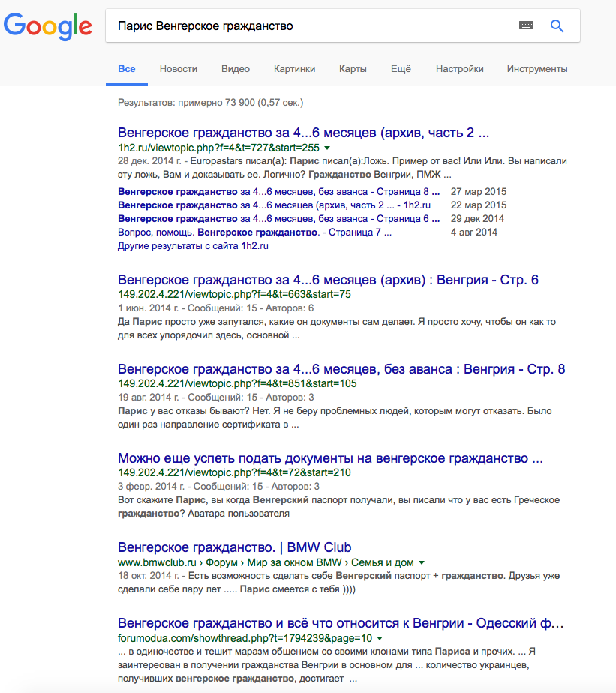Open the first result about архив, часть 2

[x=303, y=133]
